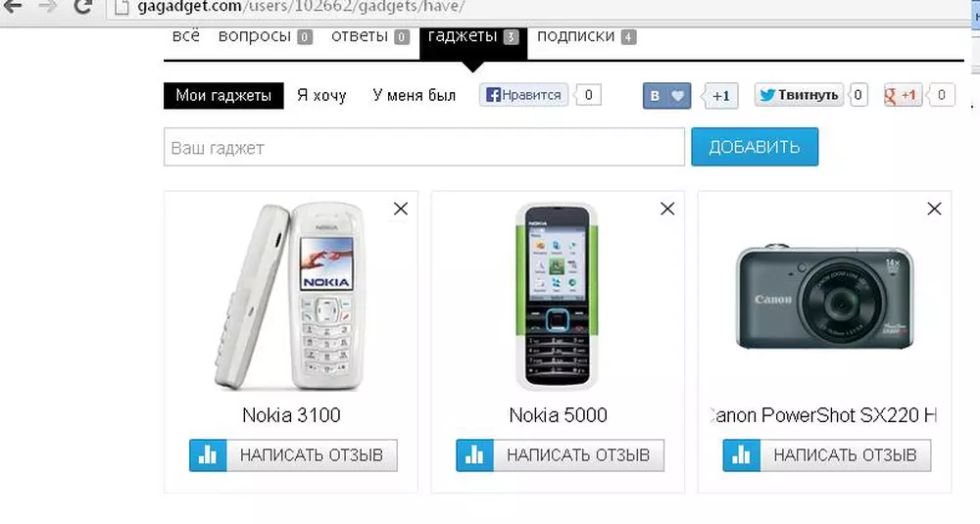Click the VK heart share button
The image size is (980, 524).
[666, 96]
